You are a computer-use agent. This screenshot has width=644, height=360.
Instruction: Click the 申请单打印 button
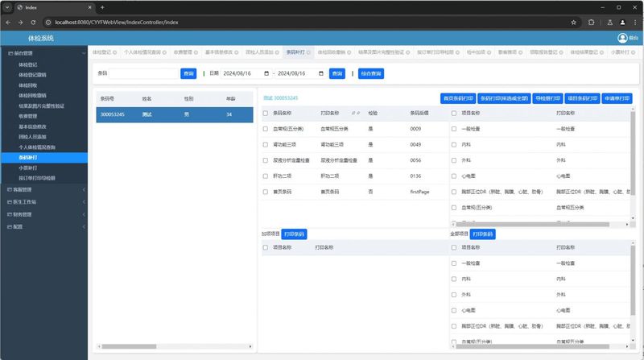coord(617,98)
